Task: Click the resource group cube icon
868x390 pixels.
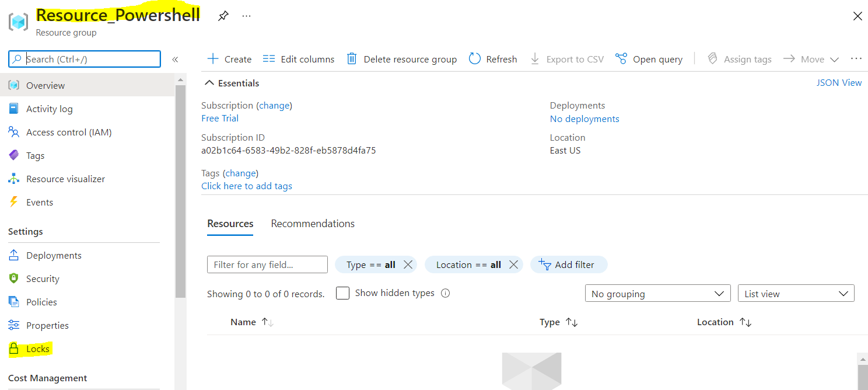Action: point(18,22)
